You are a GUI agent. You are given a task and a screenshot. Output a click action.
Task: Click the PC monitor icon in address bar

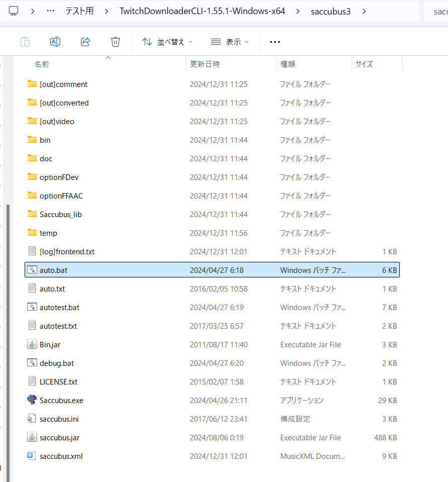[x=14, y=11]
